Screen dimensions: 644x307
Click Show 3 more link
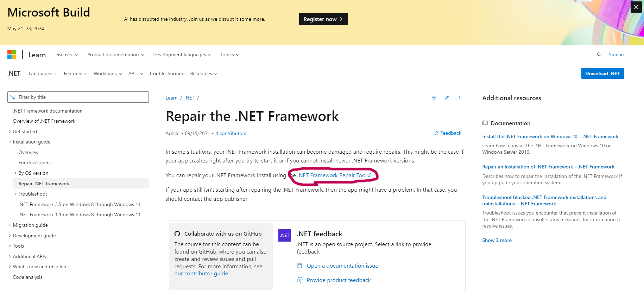pyautogui.click(x=497, y=240)
